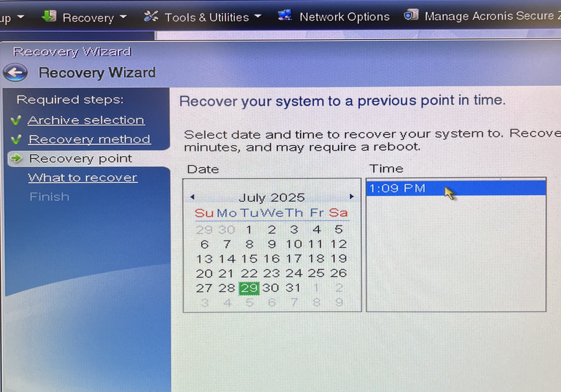561x392 pixels.
Task: Click the green Recovery download icon
Action: click(49, 16)
